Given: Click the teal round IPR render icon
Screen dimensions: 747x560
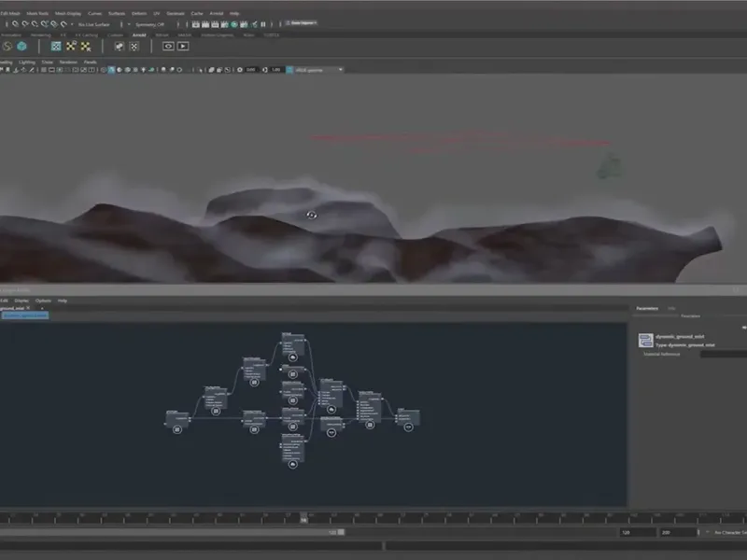Looking at the screenshot, I should (x=234, y=24).
